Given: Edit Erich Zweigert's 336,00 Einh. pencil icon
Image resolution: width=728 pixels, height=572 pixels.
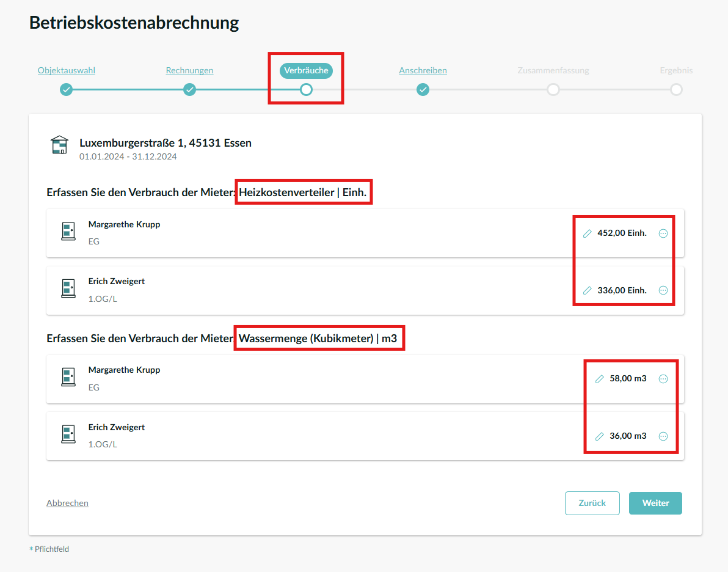Looking at the screenshot, I should point(588,291).
